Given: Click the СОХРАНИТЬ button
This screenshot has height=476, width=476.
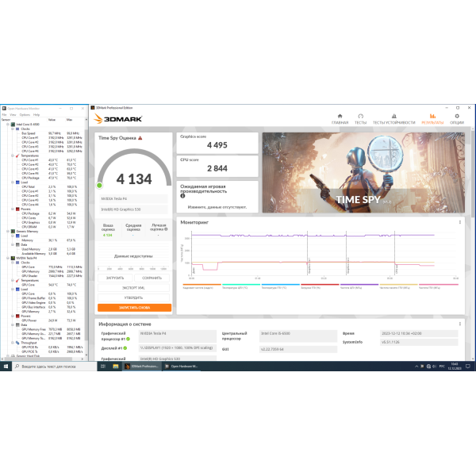Looking at the screenshot, I should click(152, 278).
